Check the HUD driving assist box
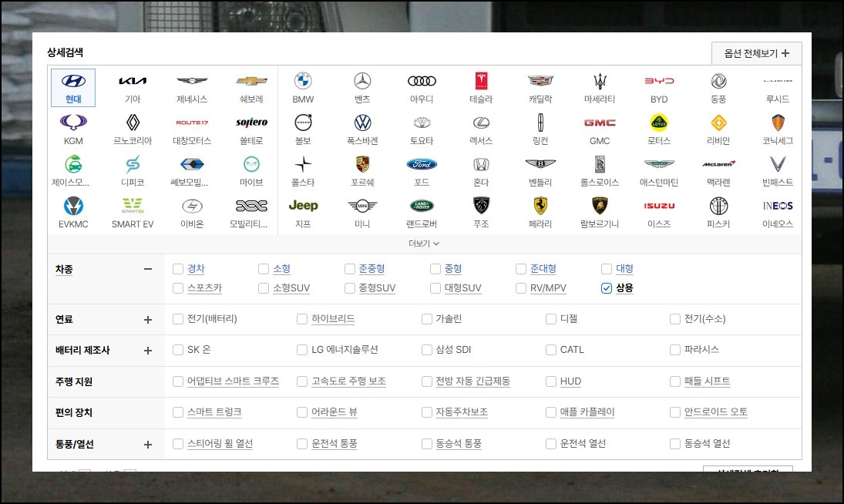The width and height of the screenshot is (844, 504). pos(550,381)
